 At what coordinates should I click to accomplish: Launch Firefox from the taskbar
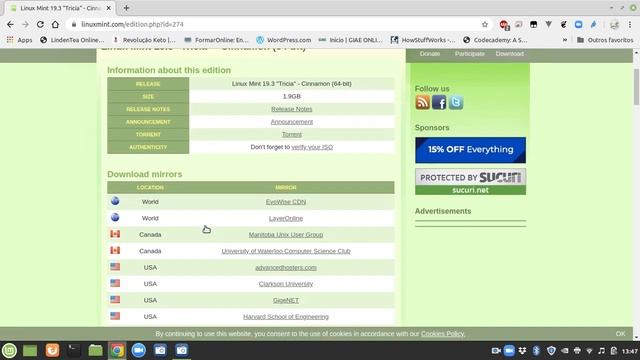point(52,350)
